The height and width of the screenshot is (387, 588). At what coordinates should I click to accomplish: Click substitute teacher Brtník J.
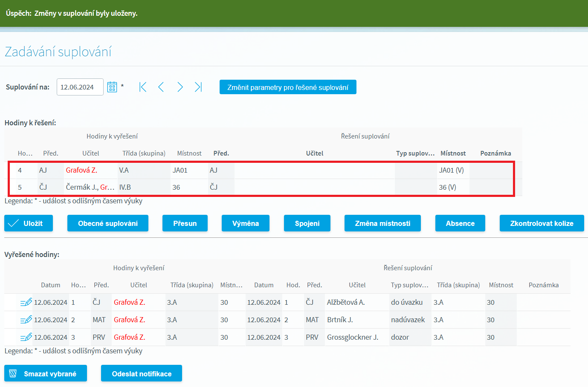click(x=340, y=320)
